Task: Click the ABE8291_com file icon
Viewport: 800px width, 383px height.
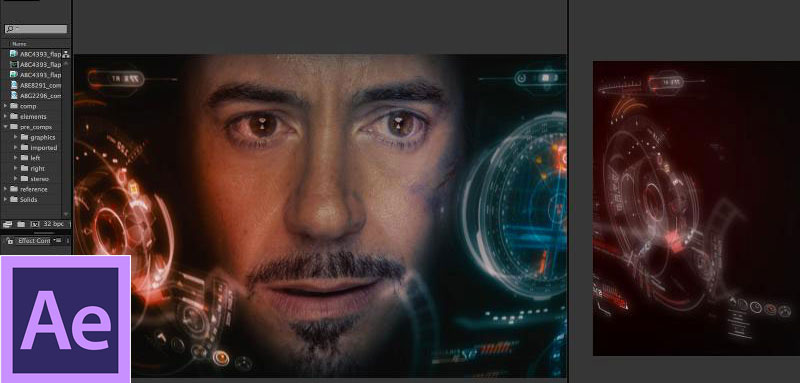Action: pos(14,85)
